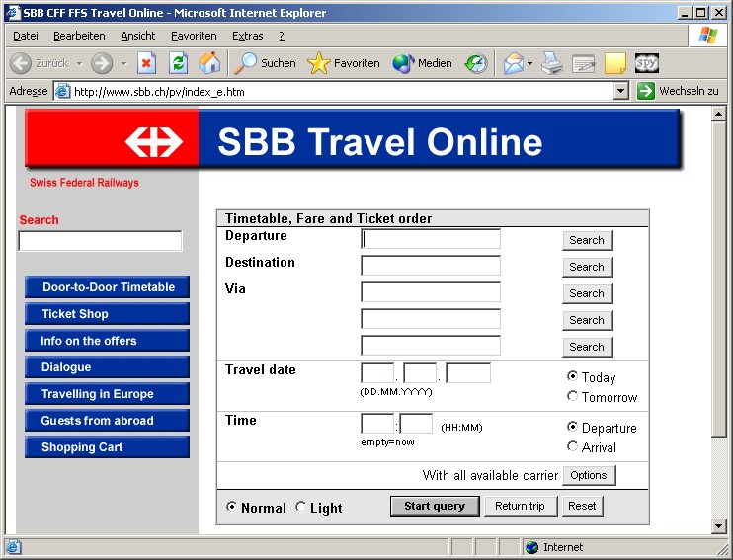Viewport: 733px width, 560px height.
Task: Select the Today radio button
Action: (572, 376)
